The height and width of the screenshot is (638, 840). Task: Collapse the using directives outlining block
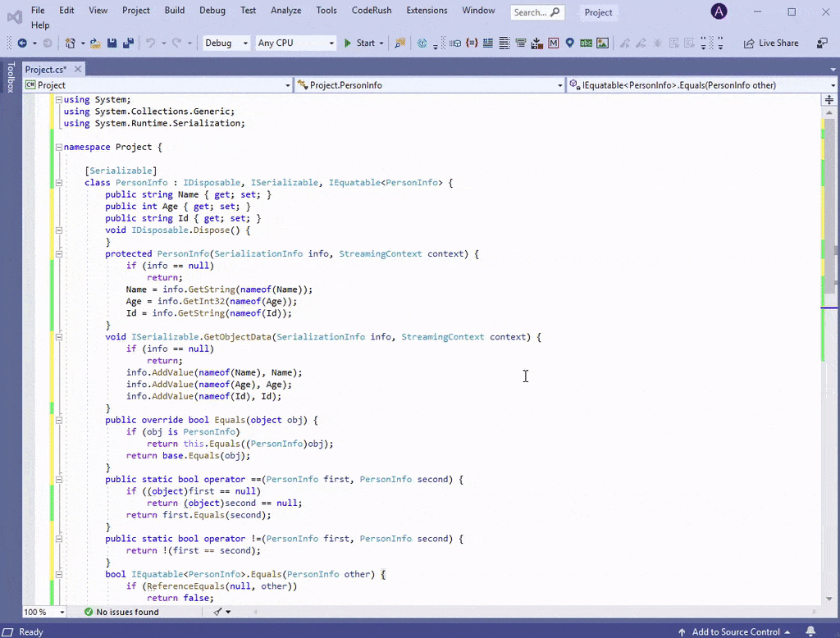click(58, 99)
